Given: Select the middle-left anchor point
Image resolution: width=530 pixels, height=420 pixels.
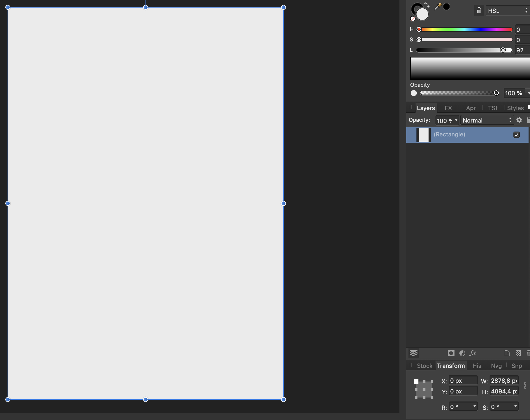Looking at the screenshot, I should pyautogui.click(x=416, y=390).
